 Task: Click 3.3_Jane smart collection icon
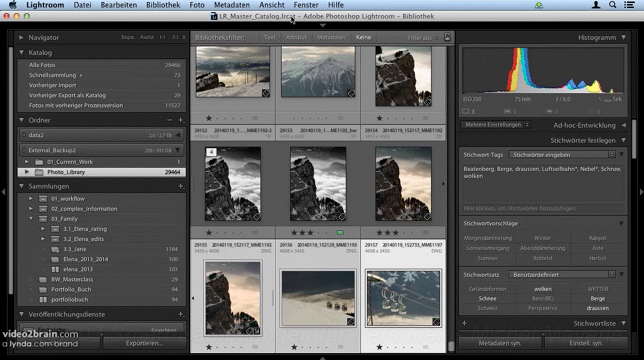56,249
